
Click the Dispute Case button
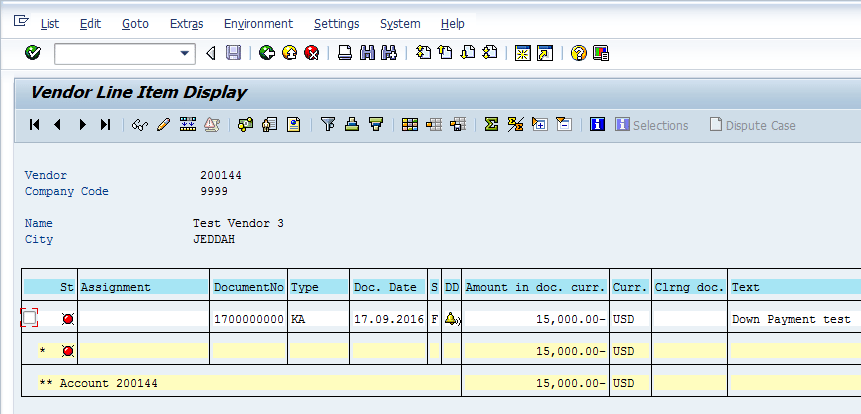pyautogui.click(x=752, y=125)
